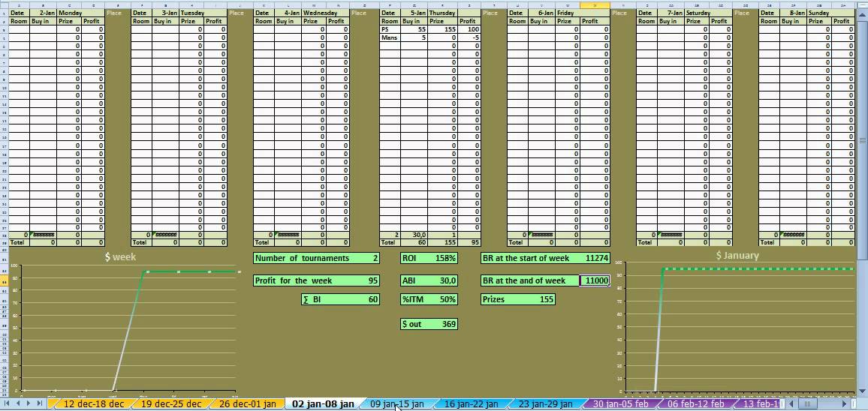
Task: Open the 16 jan-22 jan sheet tab
Action: pos(471,403)
